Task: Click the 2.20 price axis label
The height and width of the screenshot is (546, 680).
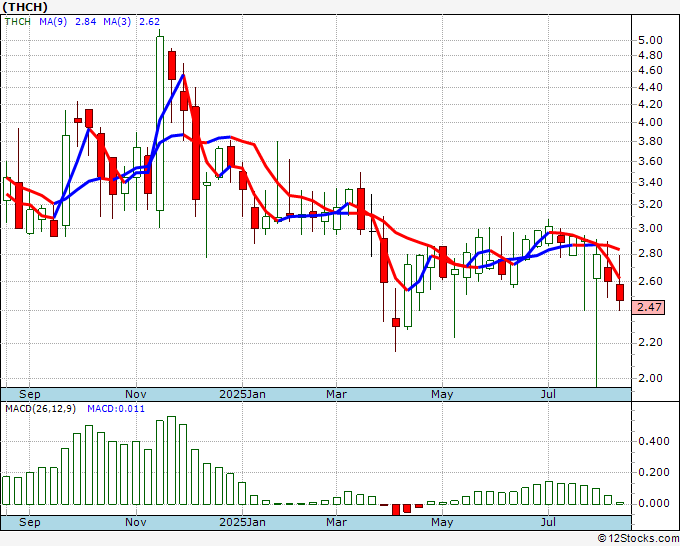Action: [x=651, y=343]
